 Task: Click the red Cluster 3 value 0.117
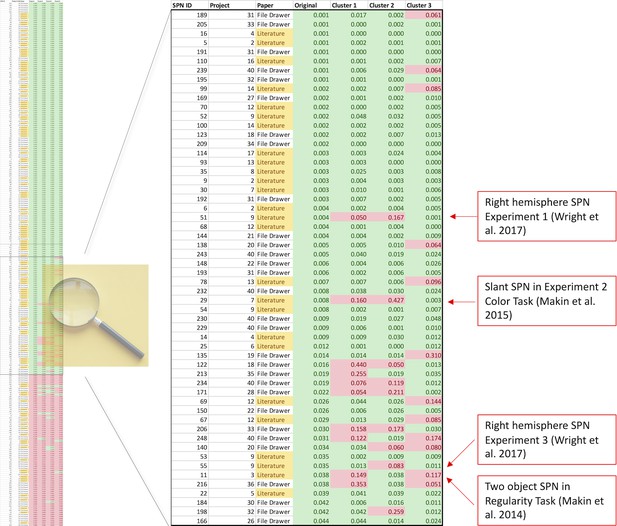point(424,475)
